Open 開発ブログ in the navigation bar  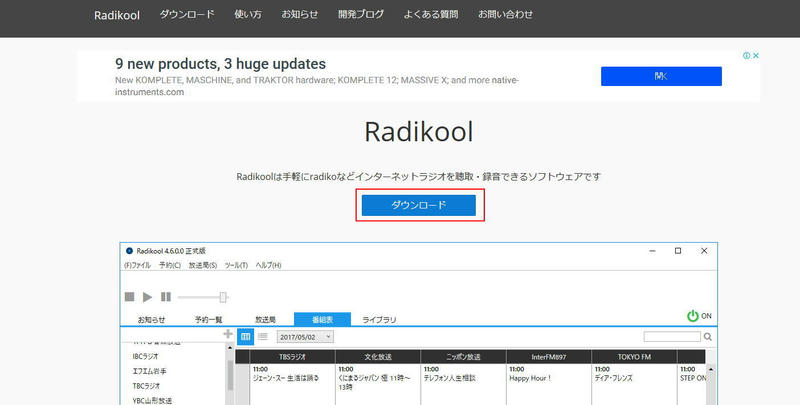(361, 14)
